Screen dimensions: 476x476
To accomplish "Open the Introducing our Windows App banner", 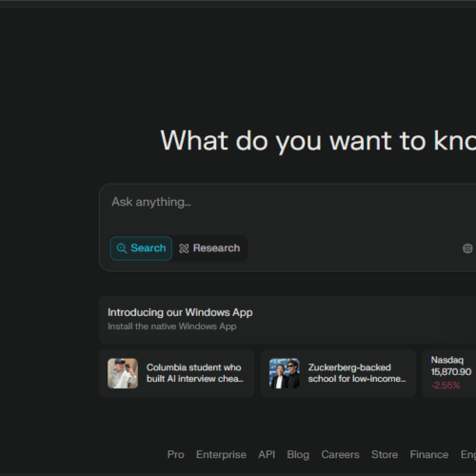I will tap(288, 320).
